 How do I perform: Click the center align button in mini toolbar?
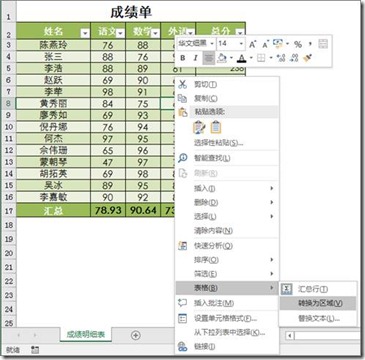coord(209,58)
